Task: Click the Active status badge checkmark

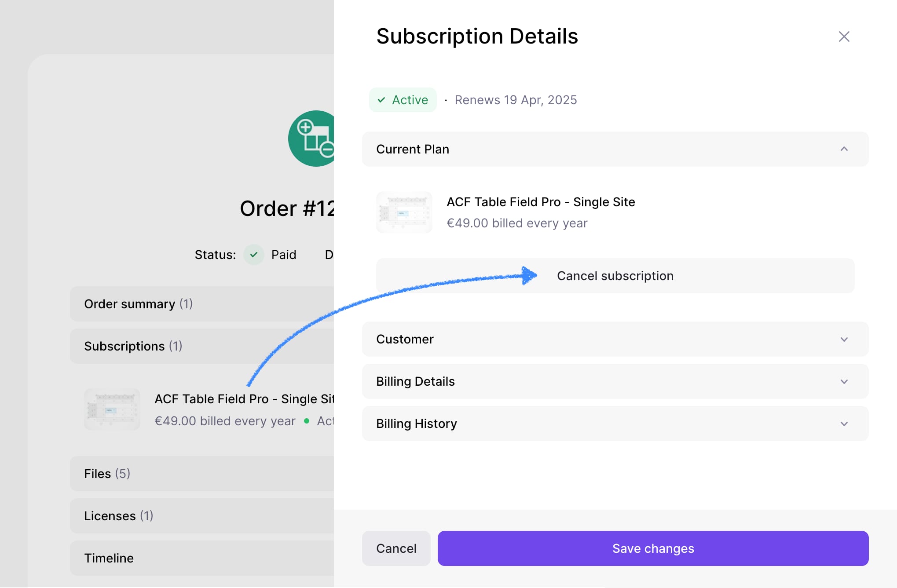Action: (x=381, y=100)
